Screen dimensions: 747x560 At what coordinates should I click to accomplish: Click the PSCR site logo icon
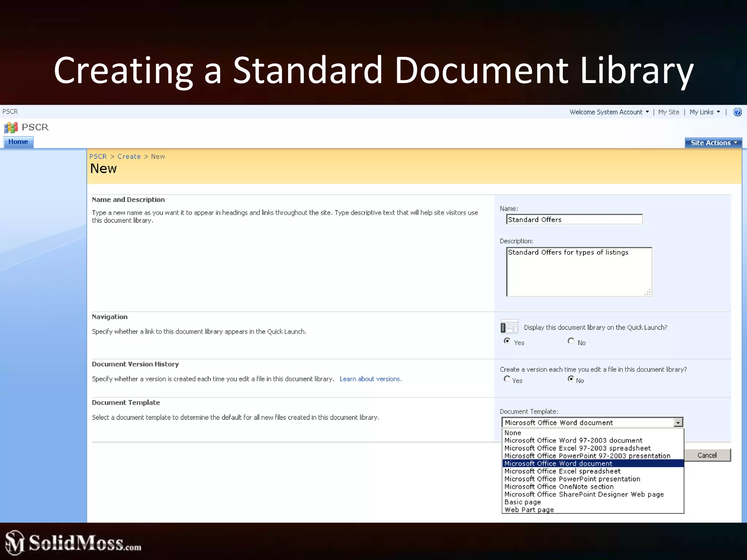click(x=11, y=127)
